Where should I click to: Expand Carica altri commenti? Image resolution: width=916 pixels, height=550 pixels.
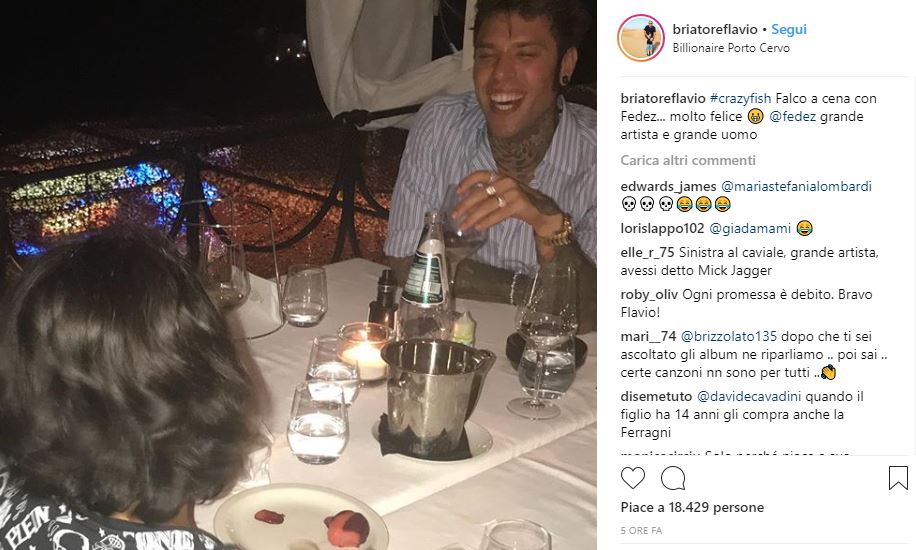688,160
